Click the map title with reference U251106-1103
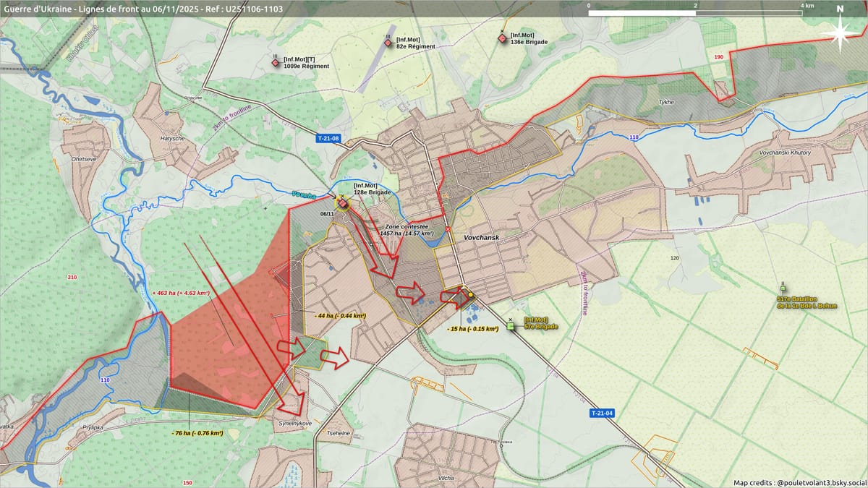 coord(143,9)
